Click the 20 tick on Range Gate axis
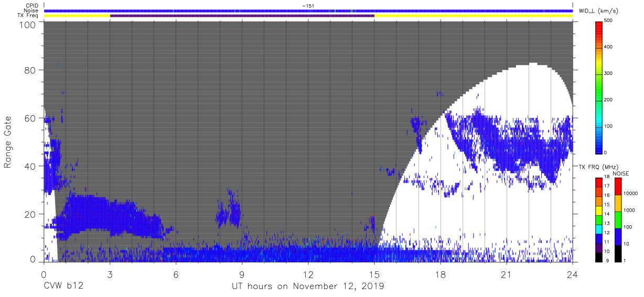This screenshot has height=297, width=644. coord(30,214)
